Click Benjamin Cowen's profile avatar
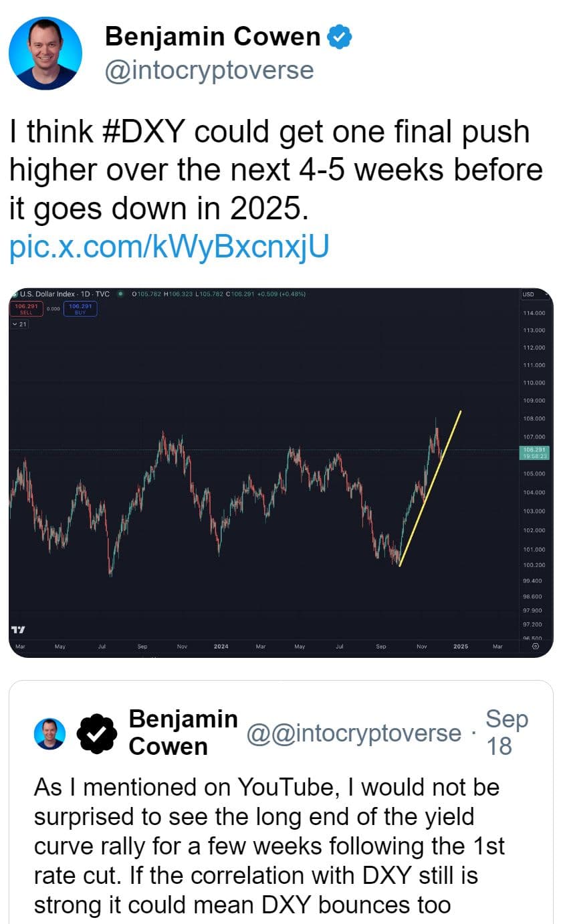The width and height of the screenshot is (561, 924). tap(46, 53)
